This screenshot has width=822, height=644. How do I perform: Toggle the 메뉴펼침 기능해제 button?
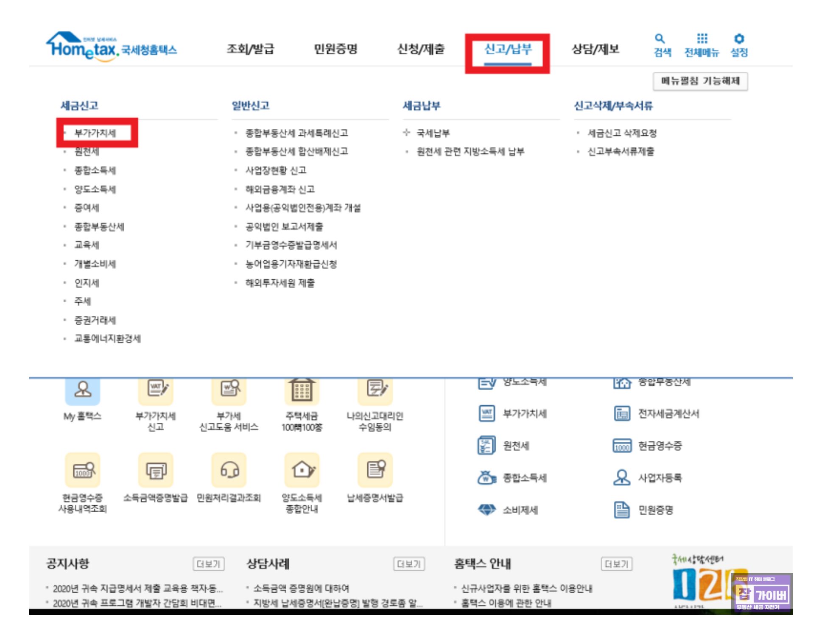700,81
